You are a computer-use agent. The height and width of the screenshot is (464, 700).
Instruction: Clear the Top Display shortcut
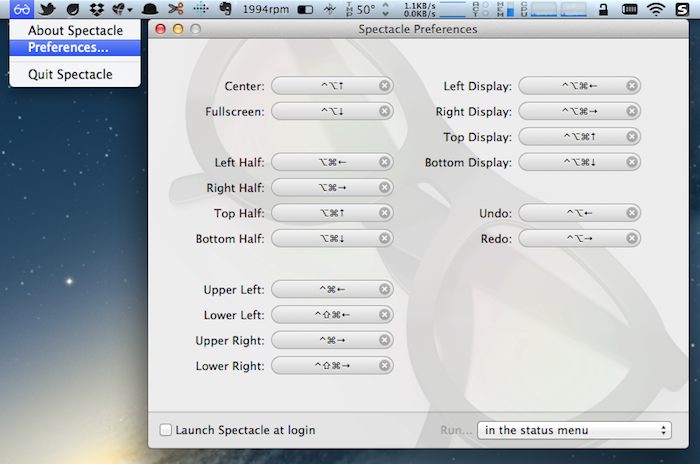(x=632, y=136)
